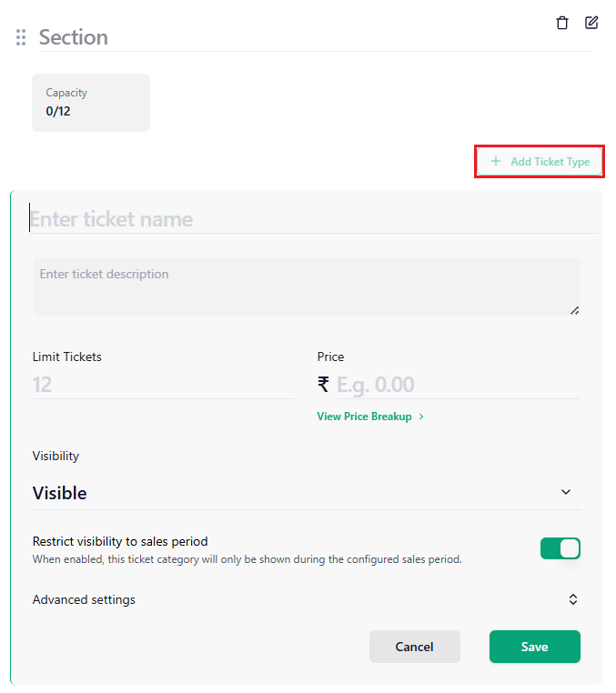Screen dimensions: 616x693
Task: Click the Price amount field
Action: pyautogui.click(x=458, y=385)
